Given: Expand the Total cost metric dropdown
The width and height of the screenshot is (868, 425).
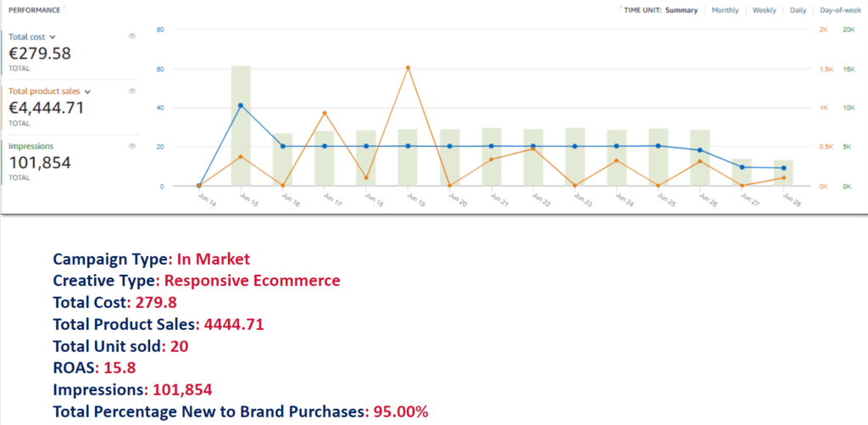Looking at the screenshot, I should coord(53,37).
